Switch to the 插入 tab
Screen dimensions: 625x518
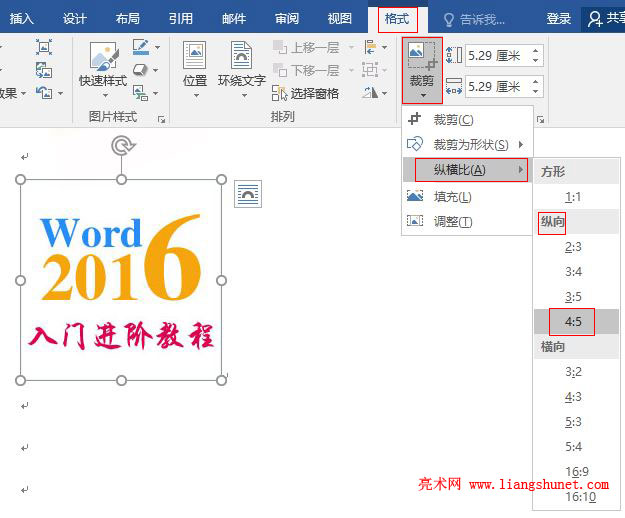pyautogui.click(x=21, y=18)
